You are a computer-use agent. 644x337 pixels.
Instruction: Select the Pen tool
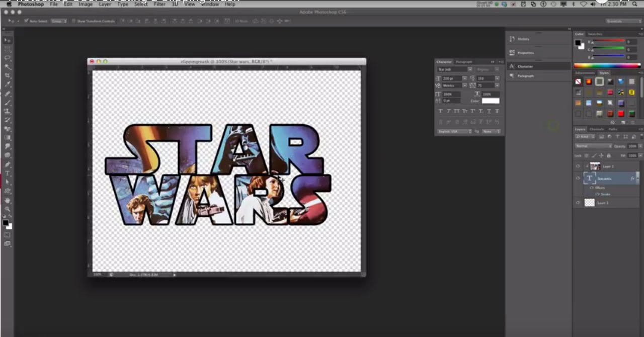tap(7, 164)
